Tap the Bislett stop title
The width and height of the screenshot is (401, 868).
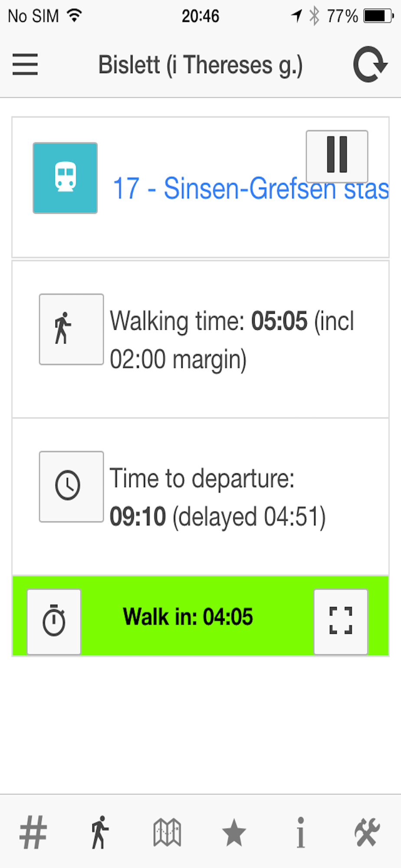200,65
